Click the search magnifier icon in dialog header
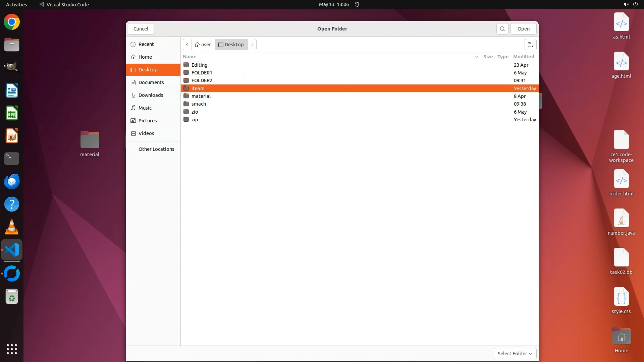The height and width of the screenshot is (362, 644). point(502,29)
